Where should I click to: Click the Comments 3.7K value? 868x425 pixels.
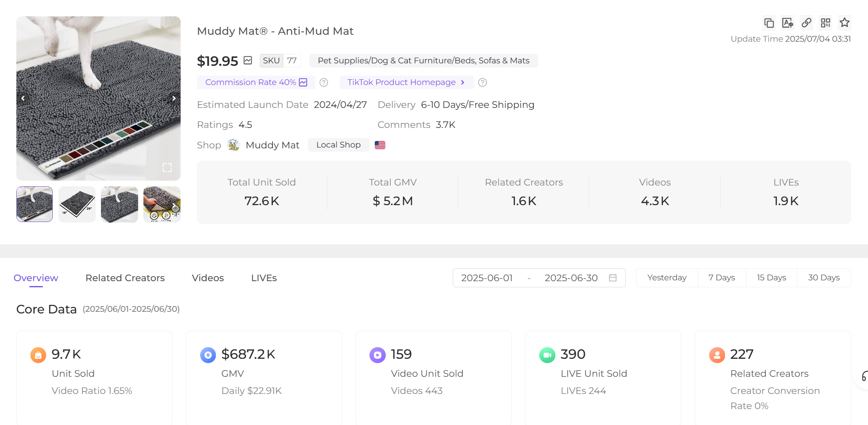[x=445, y=125]
